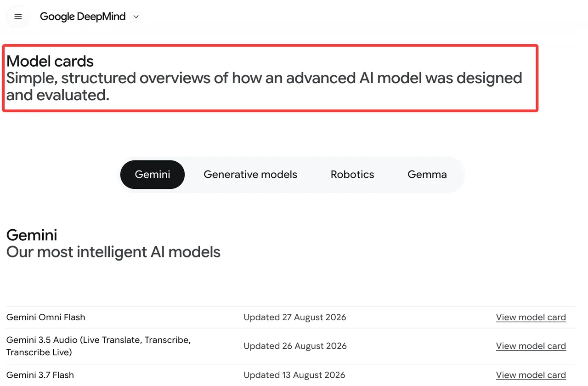Viewport: 588px width, 386px height.
Task: View model card for Gemini 3.5 Audio
Action: 531,346
